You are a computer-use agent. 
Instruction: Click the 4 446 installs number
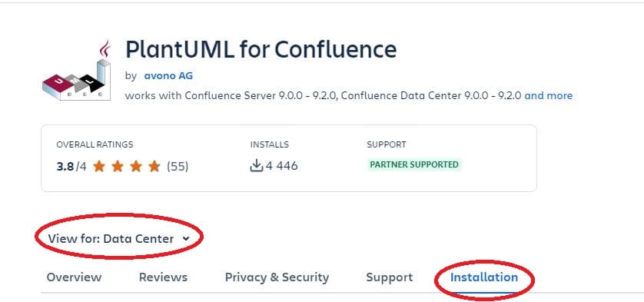(281, 166)
